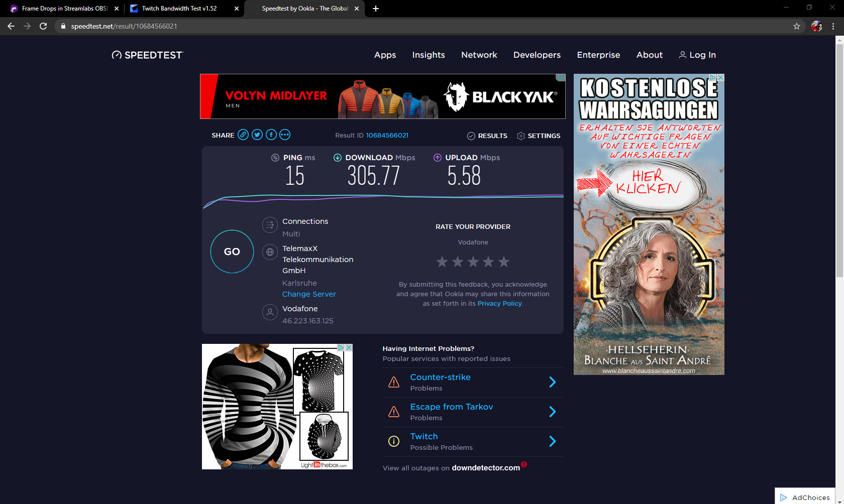Open the Black Yak banner ad
844x504 pixels.
click(383, 96)
